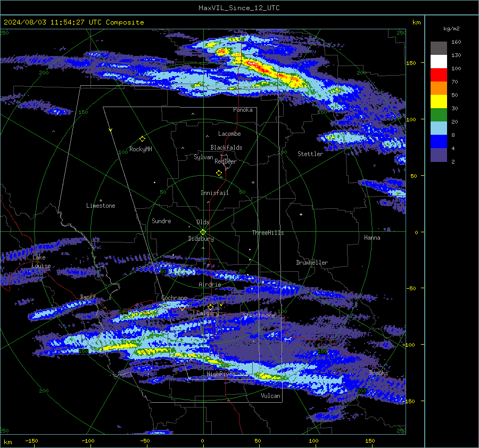Click the white asterisk marker above Limestone
Viewport: 479px width, 448px height.
click(x=101, y=201)
